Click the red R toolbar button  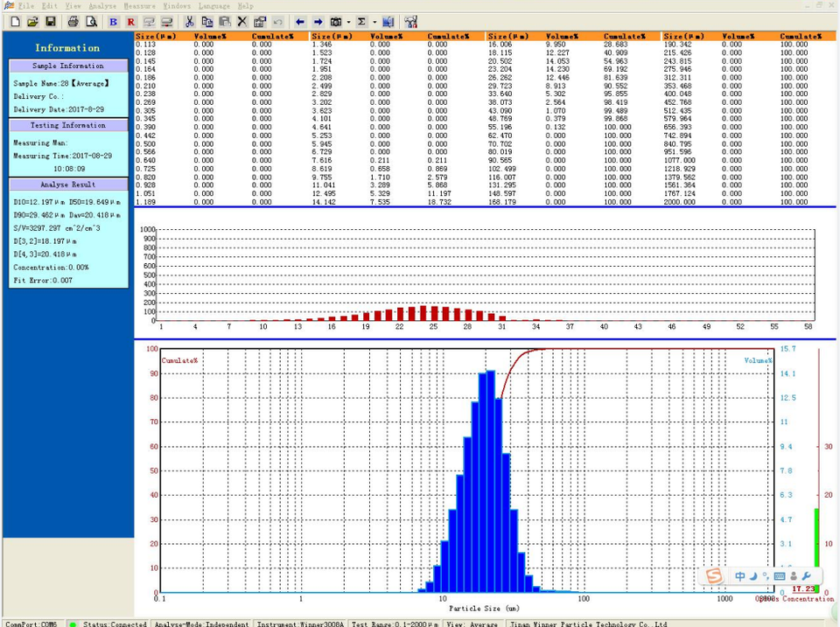tap(131, 21)
